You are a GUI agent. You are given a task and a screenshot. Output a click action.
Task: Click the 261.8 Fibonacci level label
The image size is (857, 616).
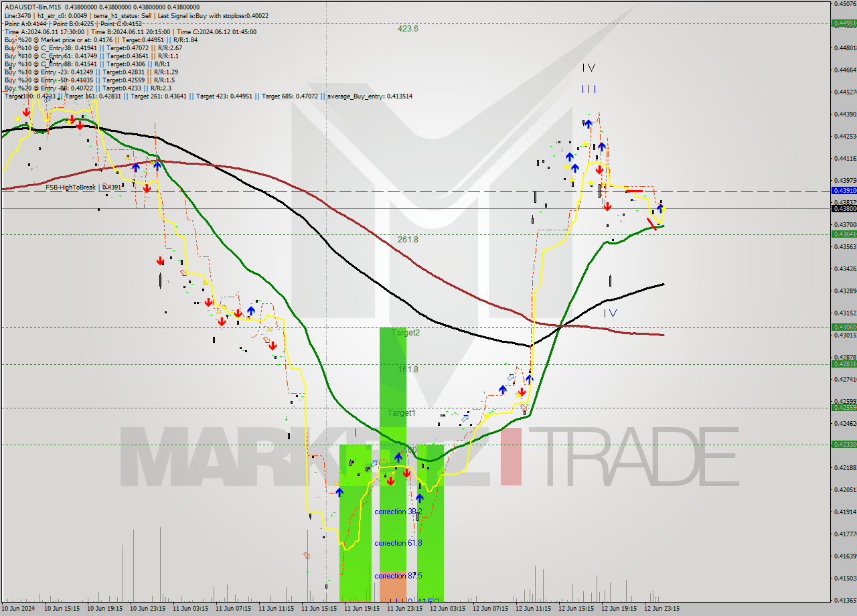[x=408, y=240]
